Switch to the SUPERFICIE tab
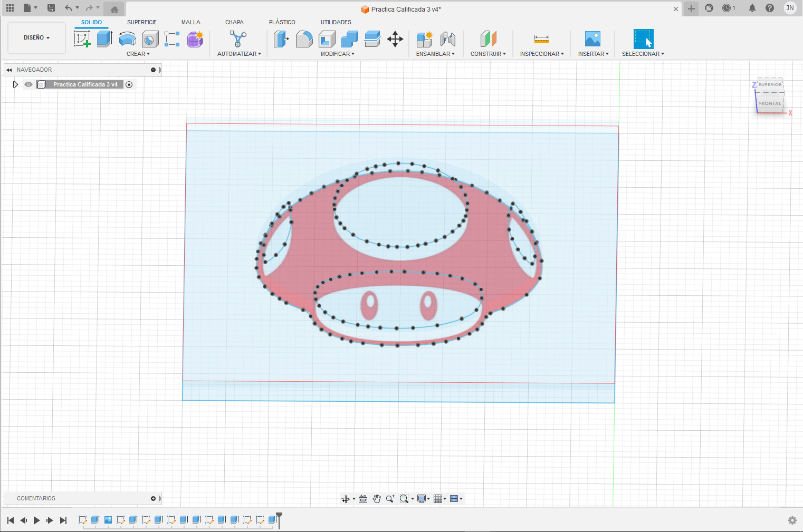 142,22
